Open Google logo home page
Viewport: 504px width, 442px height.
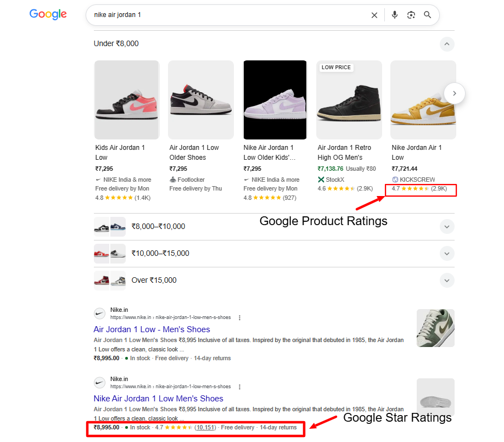point(48,14)
